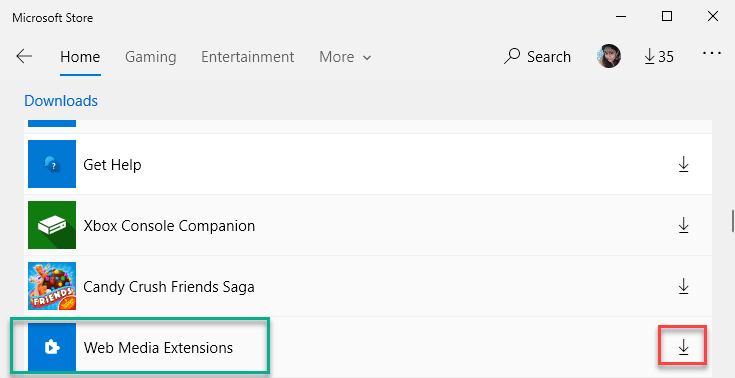Image resolution: width=735 pixels, height=378 pixels.
Task: Expand the More dropdown menu
Action: click(345, 57)
